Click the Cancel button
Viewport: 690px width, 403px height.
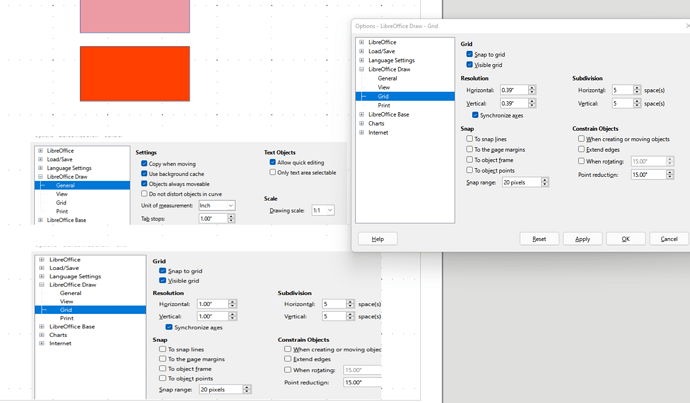tap(669, 239)
